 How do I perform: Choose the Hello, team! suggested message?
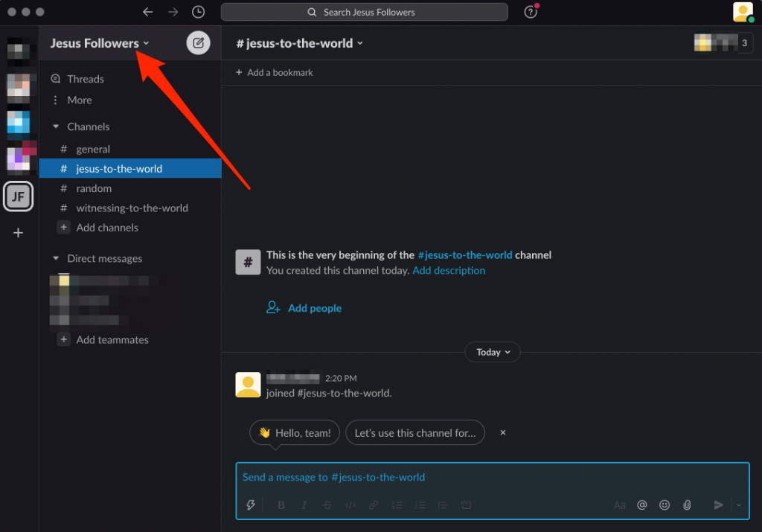click(x=295, y=432)
